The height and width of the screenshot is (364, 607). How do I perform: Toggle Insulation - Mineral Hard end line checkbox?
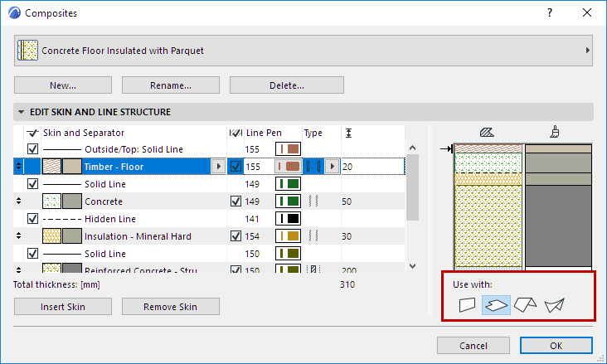click(236, 236)
